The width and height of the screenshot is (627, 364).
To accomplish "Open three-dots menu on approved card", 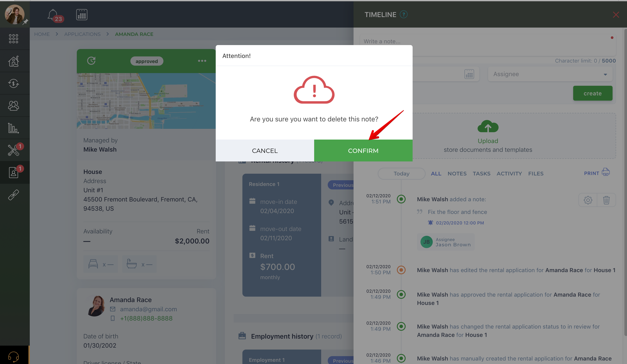I will (202, 61).
